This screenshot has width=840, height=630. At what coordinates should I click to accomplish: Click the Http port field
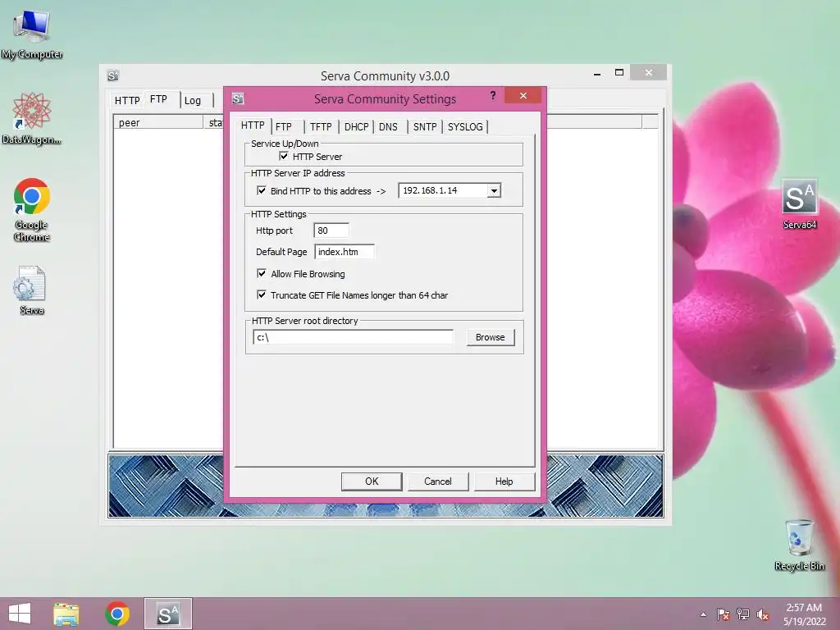(331, 231)
